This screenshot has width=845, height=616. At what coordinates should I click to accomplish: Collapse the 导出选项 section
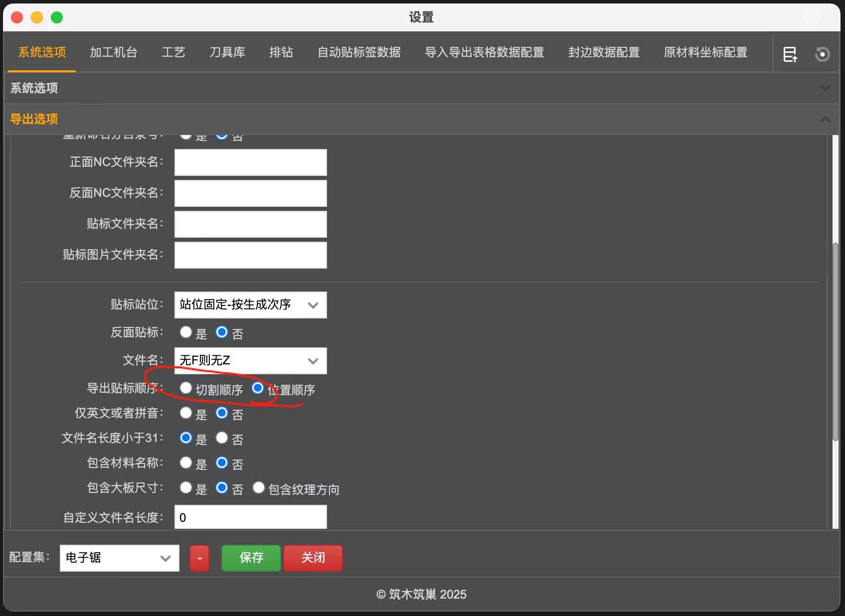[825, 119]
